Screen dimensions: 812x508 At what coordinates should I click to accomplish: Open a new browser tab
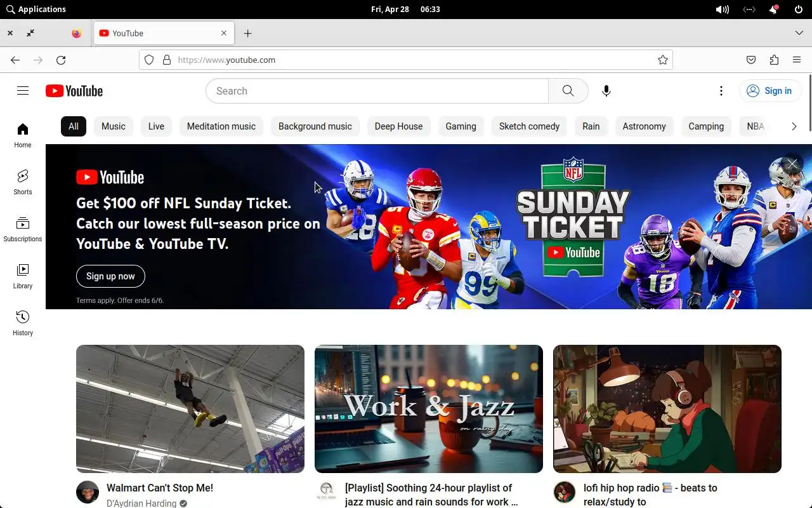click(x=248, y=33)
